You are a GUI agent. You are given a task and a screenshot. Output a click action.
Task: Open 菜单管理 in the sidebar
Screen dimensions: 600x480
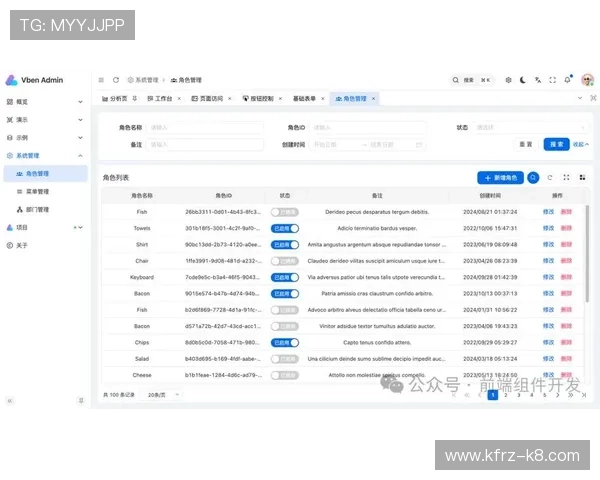pos(45,191)
